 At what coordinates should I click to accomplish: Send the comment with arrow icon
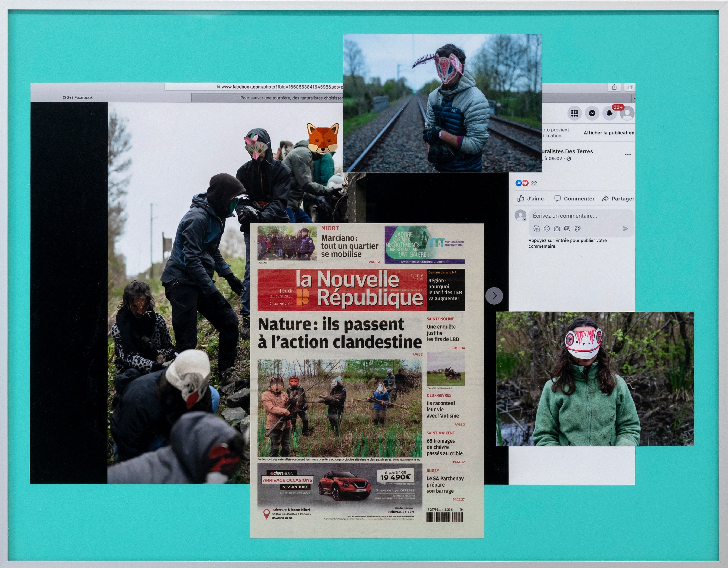point(625,228)
